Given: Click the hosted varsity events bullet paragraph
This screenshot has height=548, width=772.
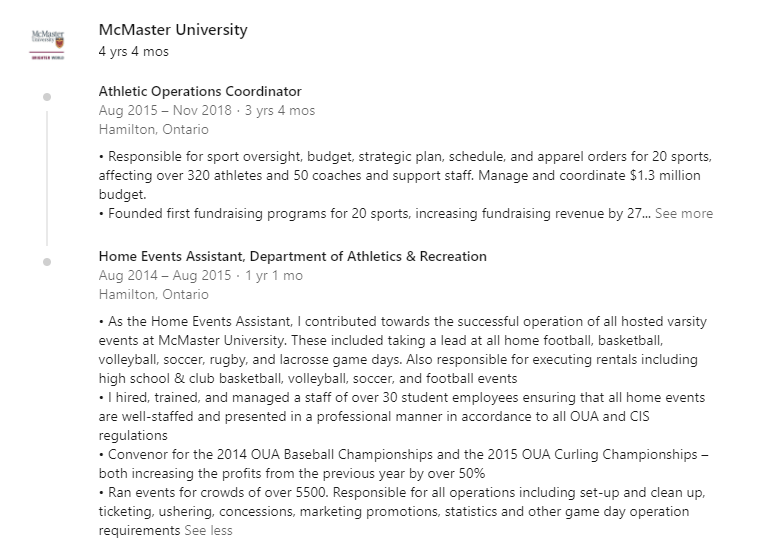Looking at the screenshot, I should point(403,350).
